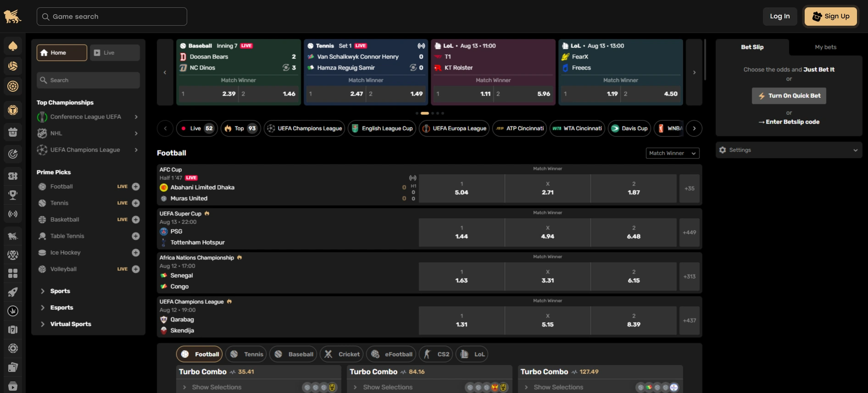Click the Sign Up button
This screenshot has height=393, width=868.
pos(831,17)
